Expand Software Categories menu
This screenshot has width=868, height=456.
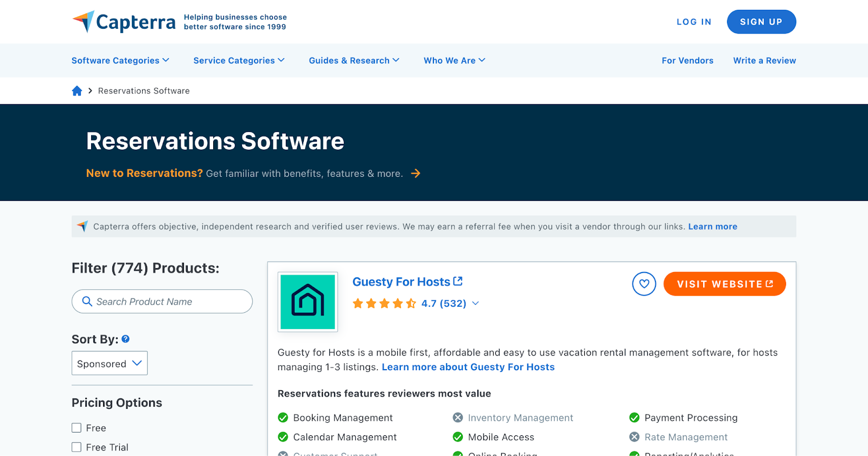(120, 60)
